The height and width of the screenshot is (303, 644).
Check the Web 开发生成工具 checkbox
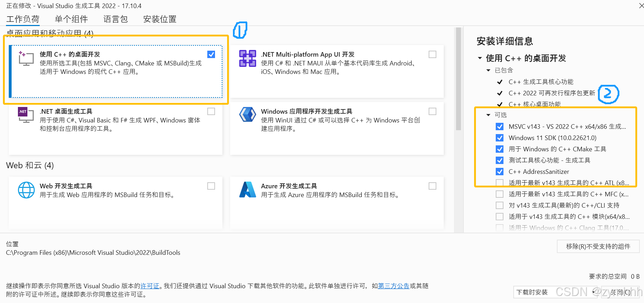pos(211,186)
